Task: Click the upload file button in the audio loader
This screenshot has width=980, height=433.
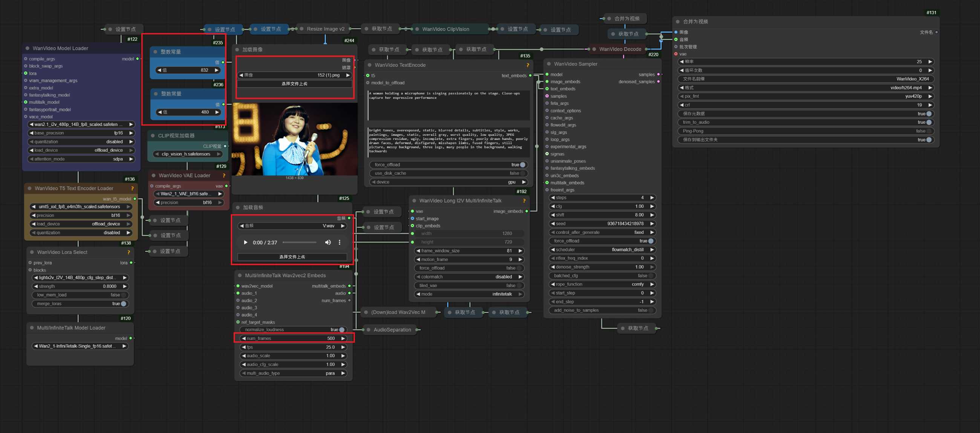Action: tap(292, 257)
